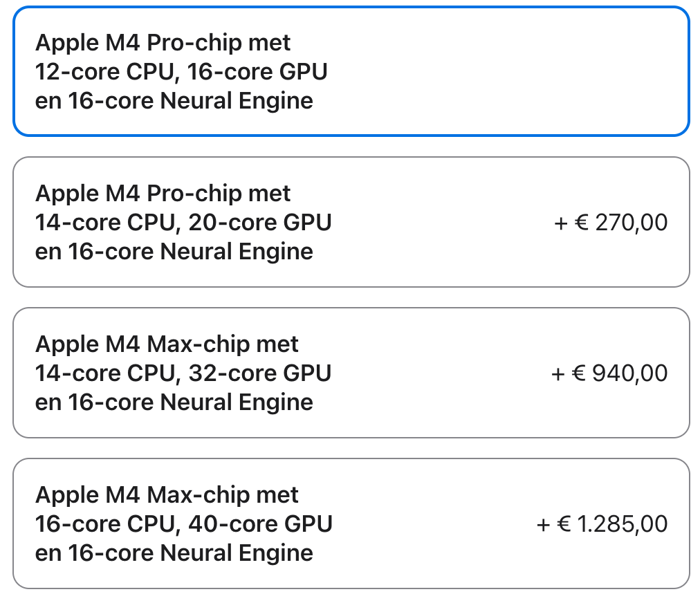The image size is (700, 603).
Task: Select M4 Pro 12-core CPU option
Action: coord(351,71)
